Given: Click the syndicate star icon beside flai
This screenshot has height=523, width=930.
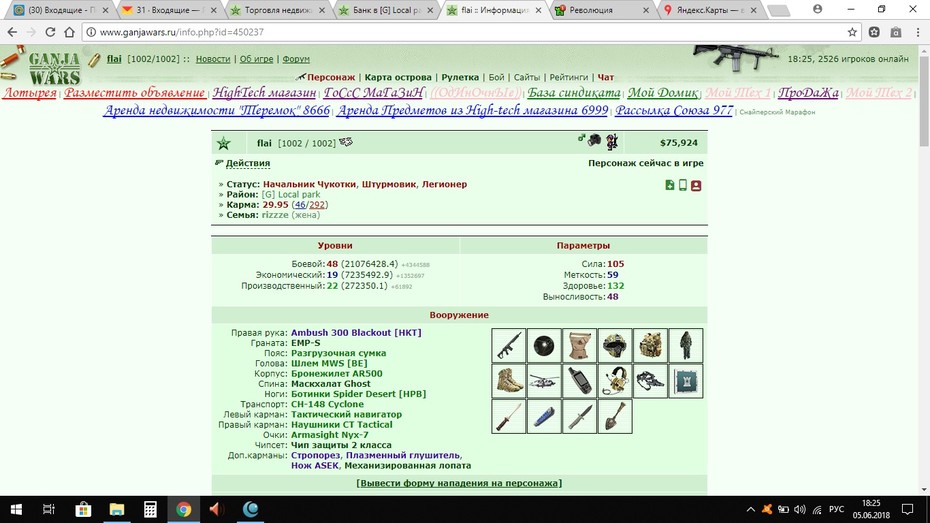Looking at the screenshot, I should pos(223,143).
